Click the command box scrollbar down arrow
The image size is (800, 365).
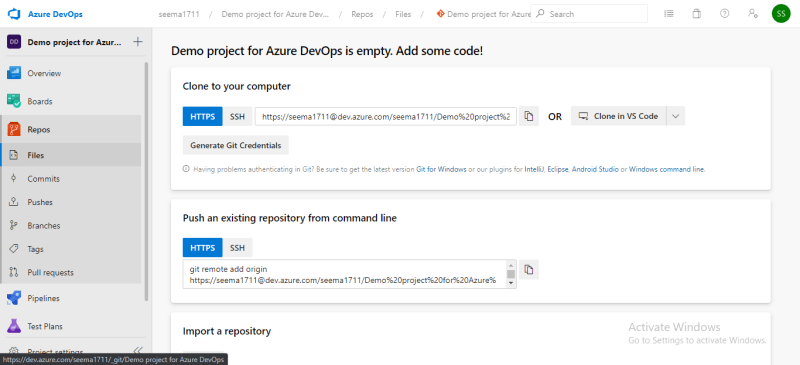(511, 284)
